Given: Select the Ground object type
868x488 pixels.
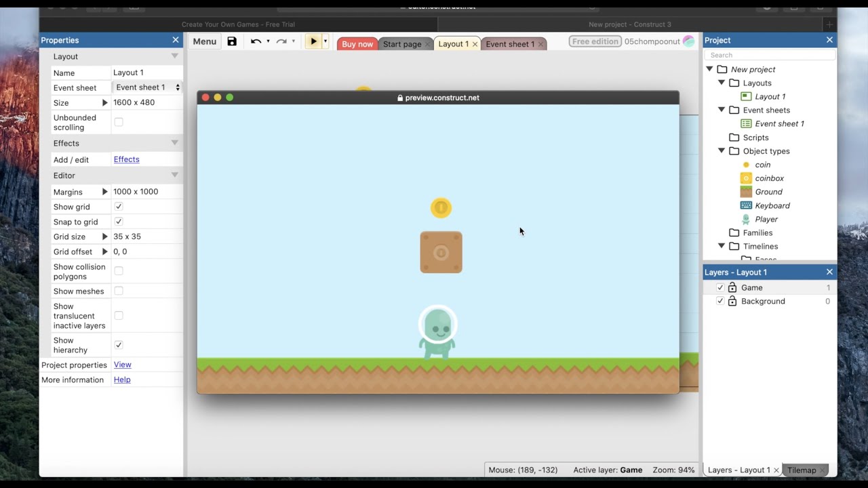Looking at the screenshot, I should pyautogui.click(x=769, y=192).
